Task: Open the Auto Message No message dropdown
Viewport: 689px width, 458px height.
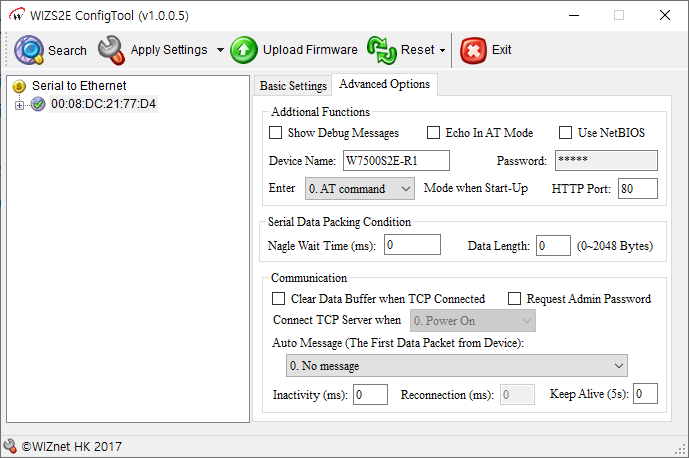Action: coord(457,366)
